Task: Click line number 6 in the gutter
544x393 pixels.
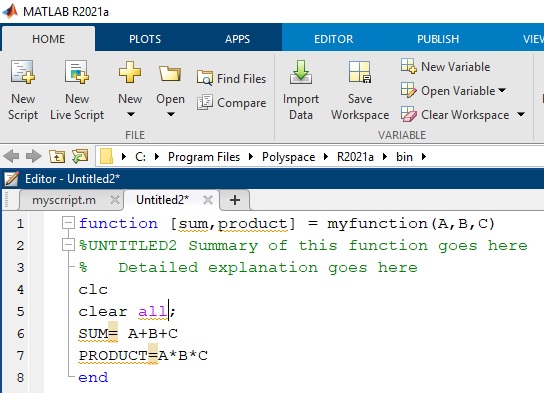Action: (20, 333)
